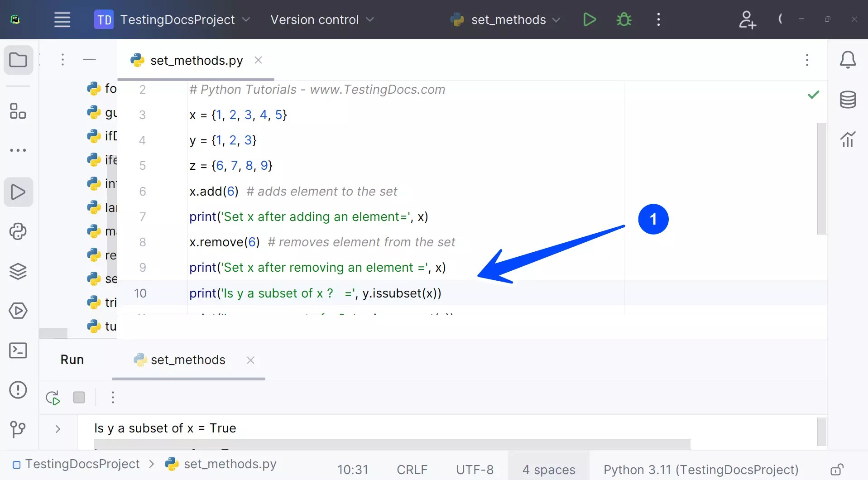The width and height of the screenshot is (868, 480).
Task: Rerun set_methods in the Run panel
Action: (52, 397)
